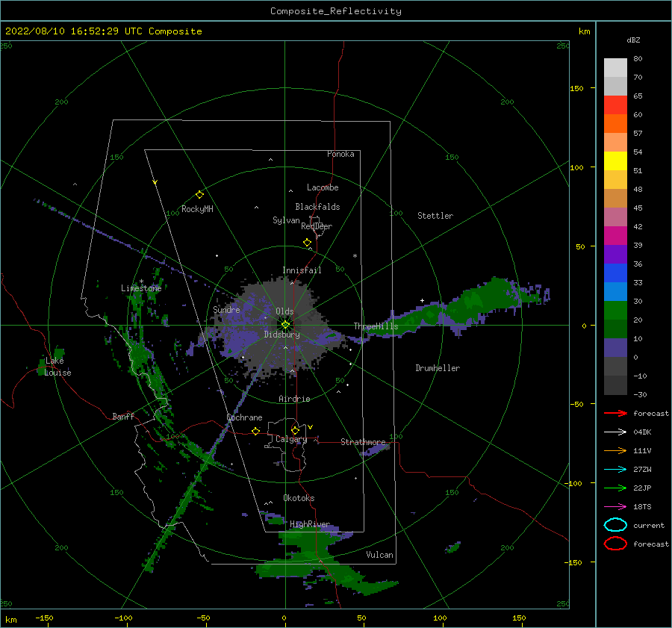
Task: Select the RockyMH label
Action: (x=197, y=209)
